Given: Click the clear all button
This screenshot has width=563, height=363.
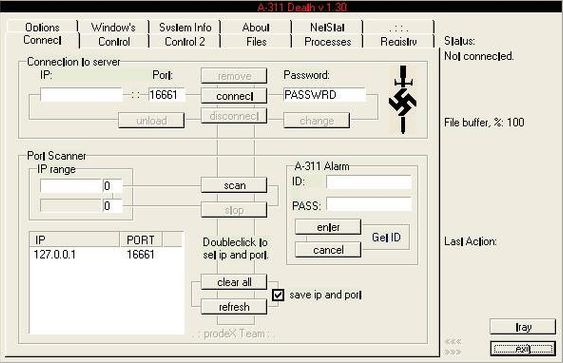Looking at the screenshot, I should pos(234,282).
